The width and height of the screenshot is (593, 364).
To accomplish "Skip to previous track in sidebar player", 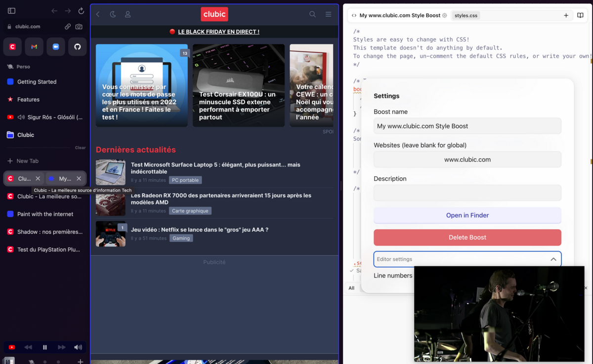I will (28, 347).
